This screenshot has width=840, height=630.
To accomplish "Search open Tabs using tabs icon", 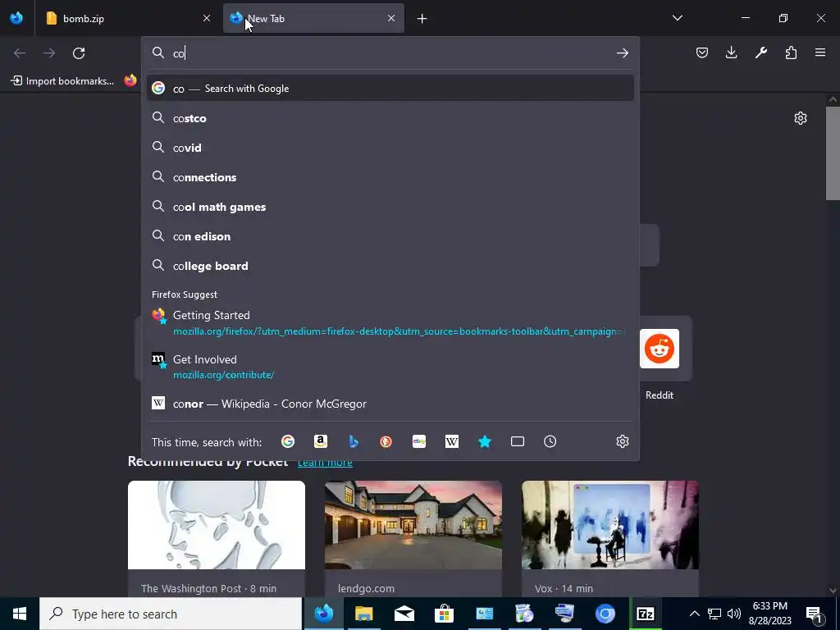I will 518,441.
